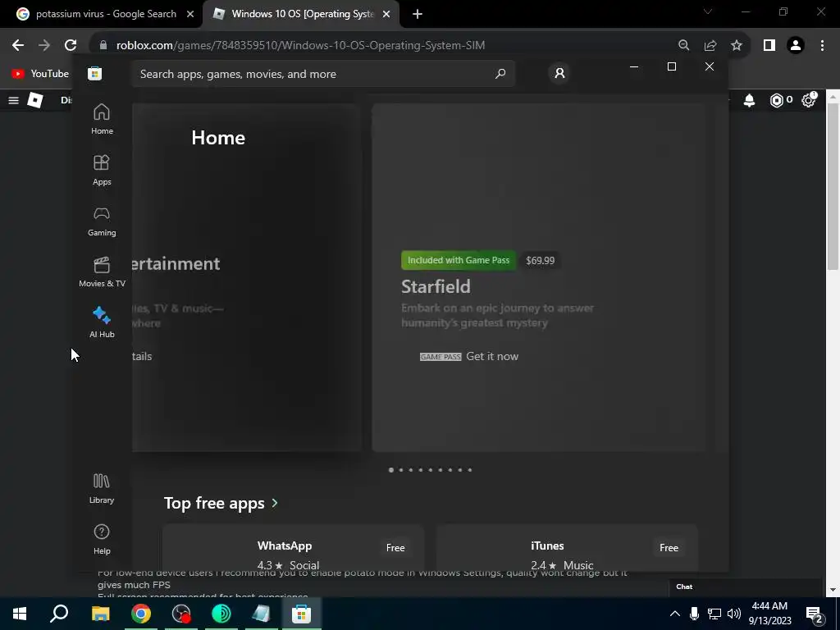Open Help in Store sidebar

pos(102,540)
